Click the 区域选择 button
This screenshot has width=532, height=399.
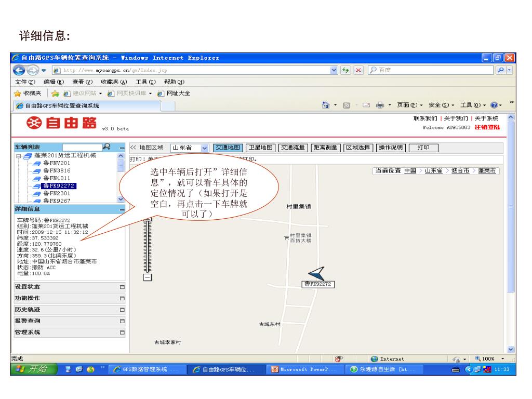tap(358, 148)
